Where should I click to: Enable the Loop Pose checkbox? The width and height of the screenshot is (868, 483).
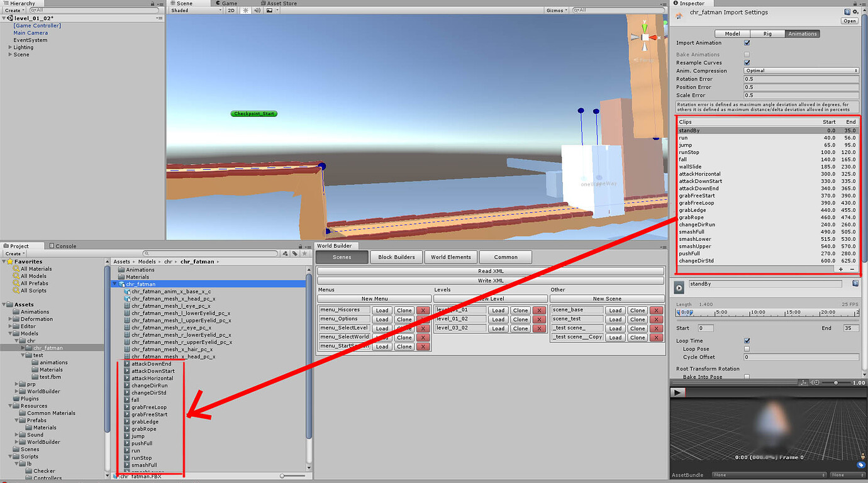pyautogui.click(x=747, y=348)
